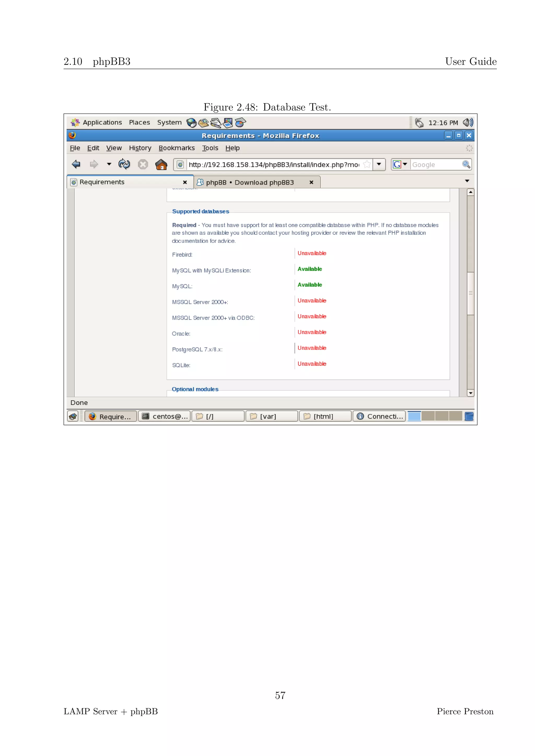Click the URL address field
The height and width of the screenshot is (756, 535).
tap(274, 165)
